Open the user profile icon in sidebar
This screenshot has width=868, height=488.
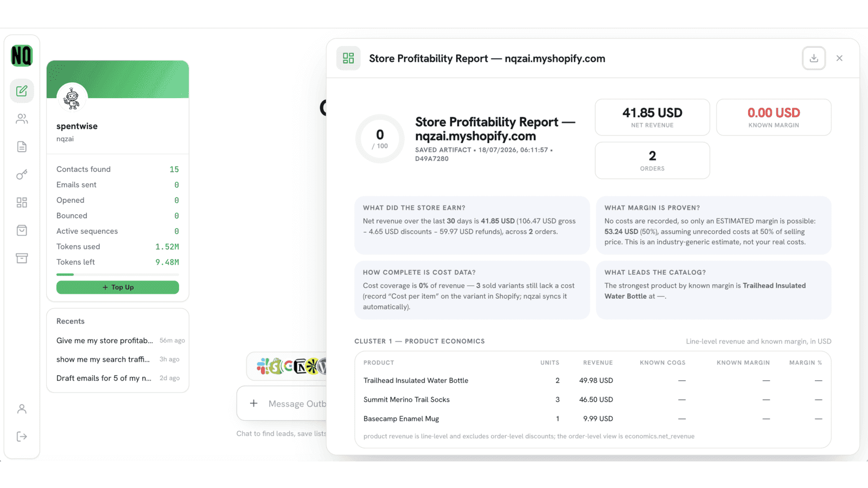point(22,409)
